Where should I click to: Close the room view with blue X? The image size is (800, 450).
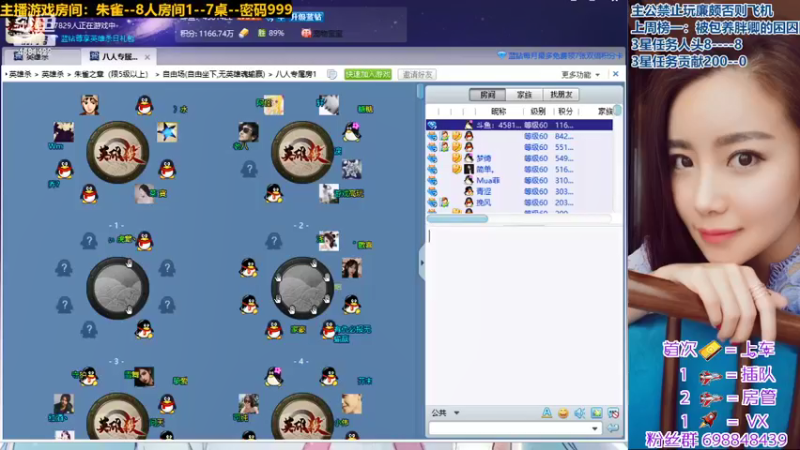615,74
